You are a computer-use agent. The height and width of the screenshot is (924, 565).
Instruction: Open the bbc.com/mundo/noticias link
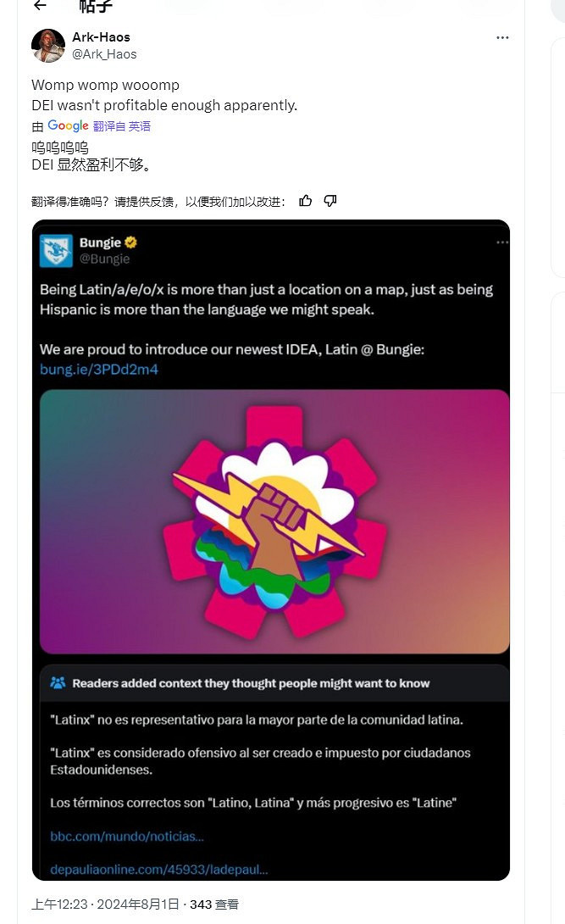coord(127,837)
